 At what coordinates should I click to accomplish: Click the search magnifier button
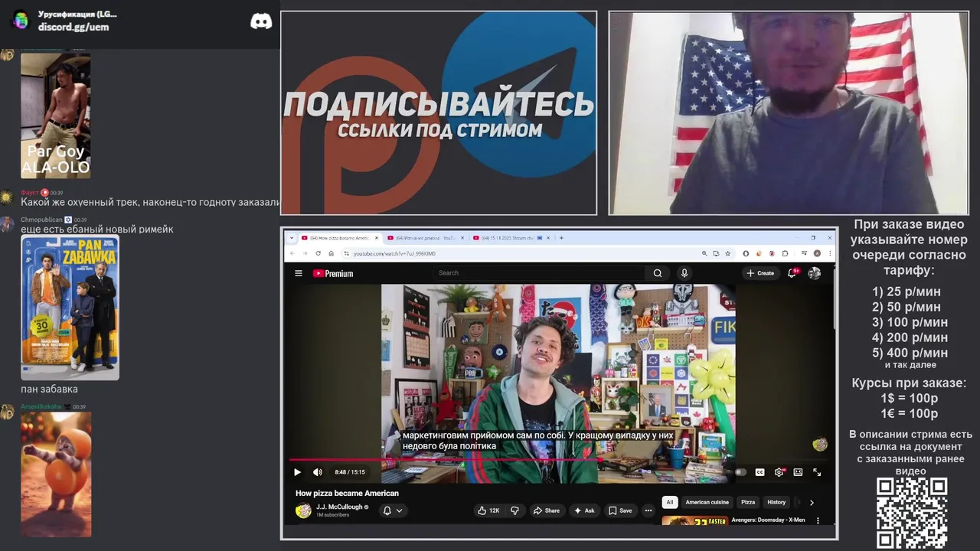click(x=658, y=272)
